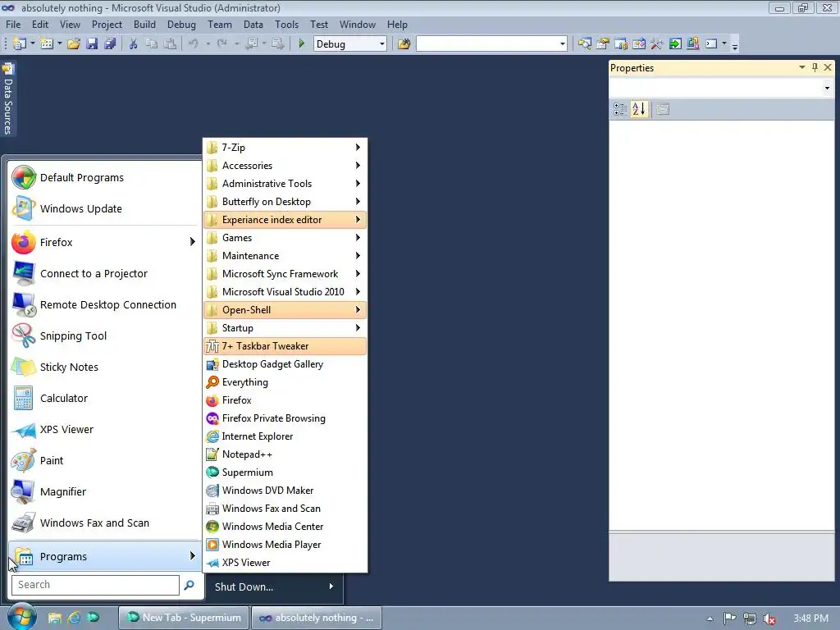
Task: Expand the Accessories folder
Action: (x=285, y=166)
